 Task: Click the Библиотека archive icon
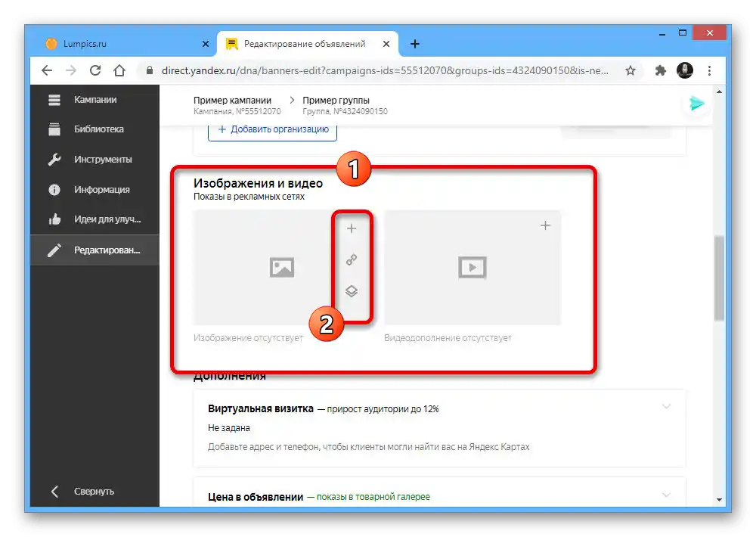[x=54, y=129]
